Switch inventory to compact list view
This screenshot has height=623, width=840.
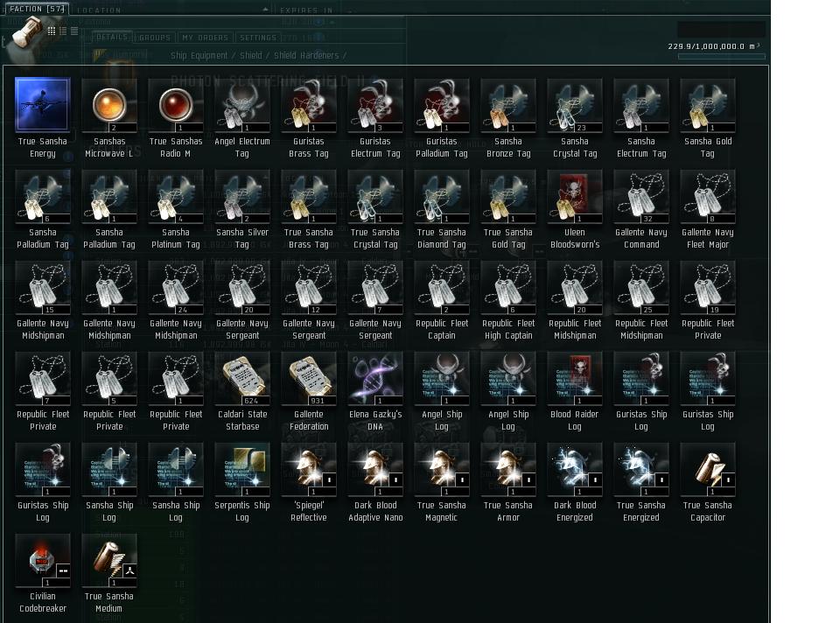pyautogui.click(x=74, y=31)
